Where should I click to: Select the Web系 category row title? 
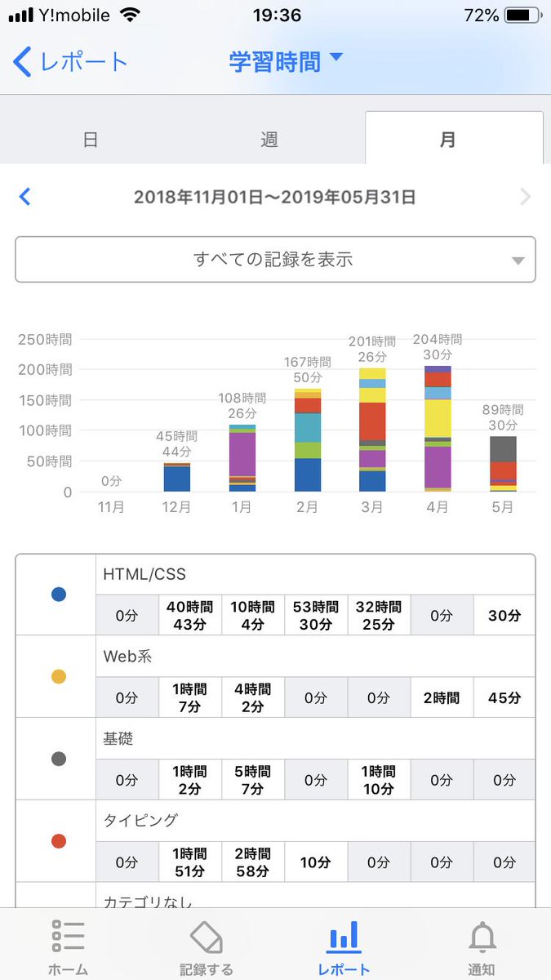(x=128, y=657)
